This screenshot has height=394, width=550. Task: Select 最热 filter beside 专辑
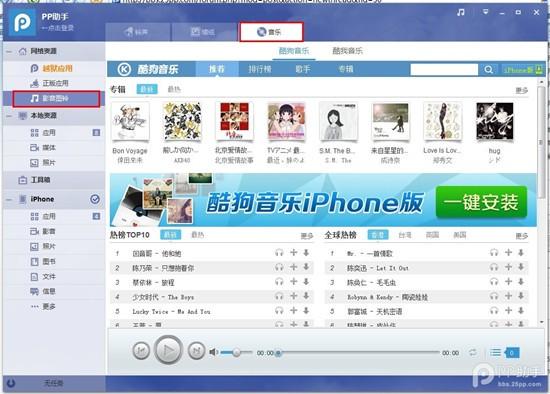pos(174,89)
